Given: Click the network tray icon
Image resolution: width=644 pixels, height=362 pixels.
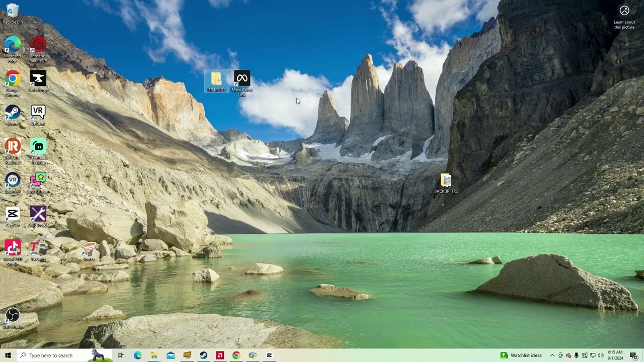Looking at the screenshot, I should tap(592, 355).
